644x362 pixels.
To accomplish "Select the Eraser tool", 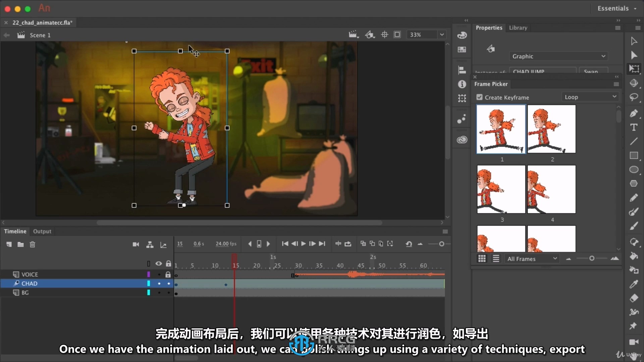I will (634, 298).
